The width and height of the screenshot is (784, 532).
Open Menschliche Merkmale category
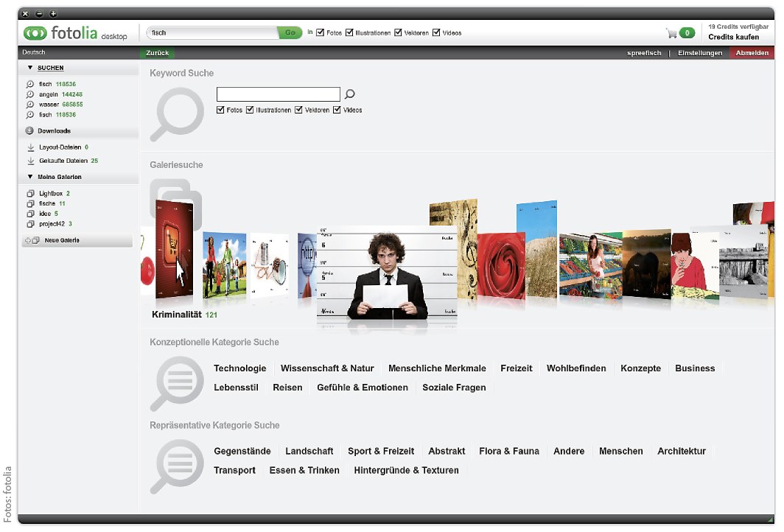pyautogui.click(x=437, y=368)
